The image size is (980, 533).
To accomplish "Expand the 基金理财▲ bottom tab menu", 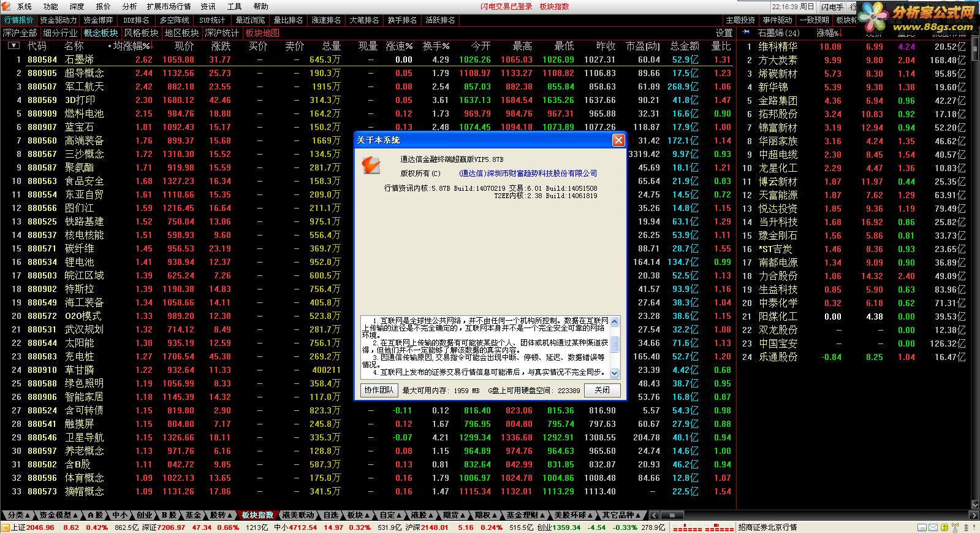I will pyautogui.click(x=525, y=515).
